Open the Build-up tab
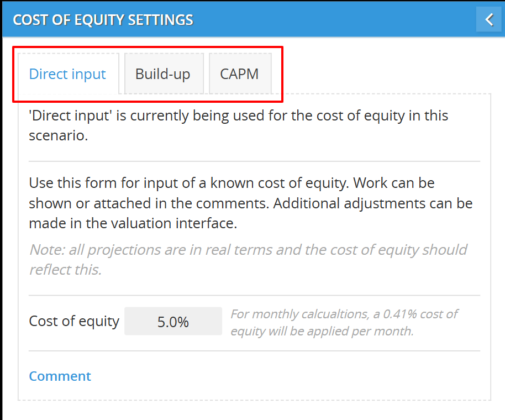Viewport: 505px width, 420px height. pyautogui.click(x=164, y=74)
